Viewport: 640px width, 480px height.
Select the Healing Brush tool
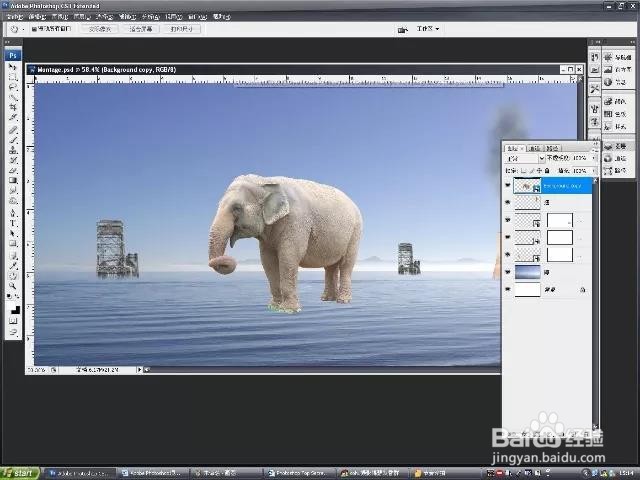coord(13,130)
